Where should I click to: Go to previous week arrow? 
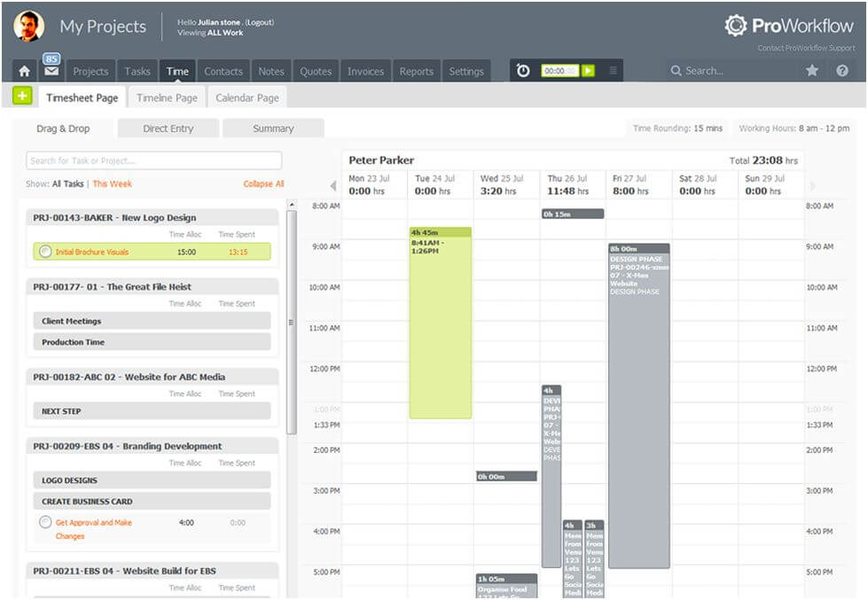tap(333, 186)
